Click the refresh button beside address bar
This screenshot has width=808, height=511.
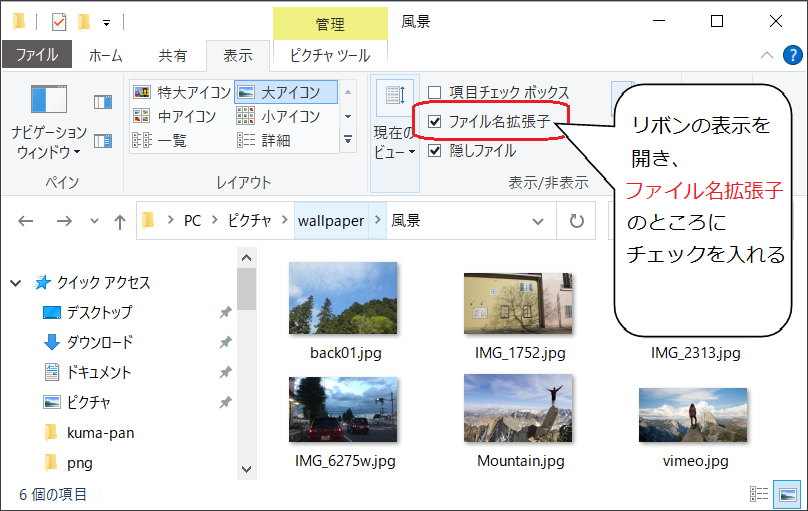click(577, 221)
